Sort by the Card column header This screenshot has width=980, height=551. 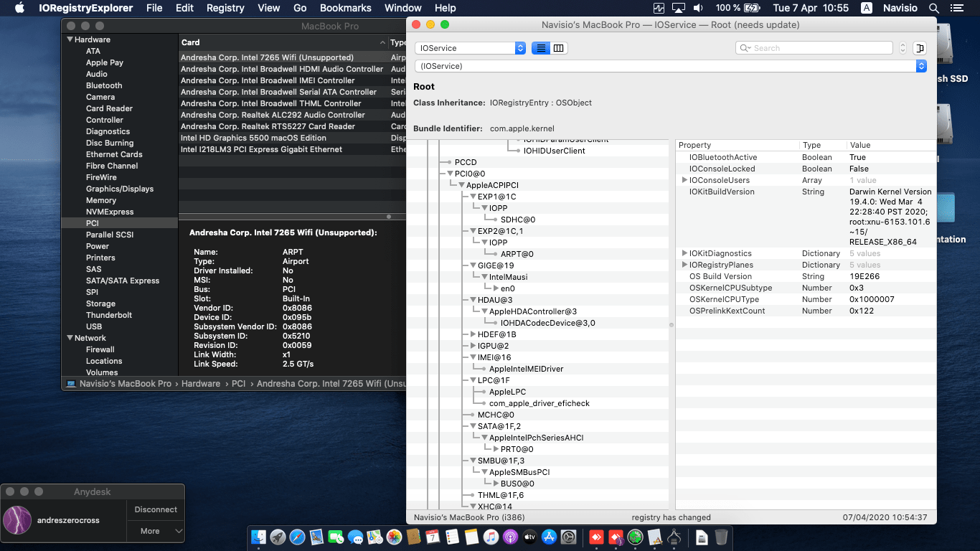point(283,42)
